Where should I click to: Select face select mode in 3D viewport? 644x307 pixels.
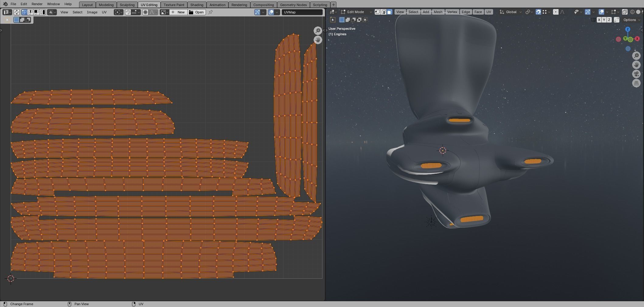(389, 12)
